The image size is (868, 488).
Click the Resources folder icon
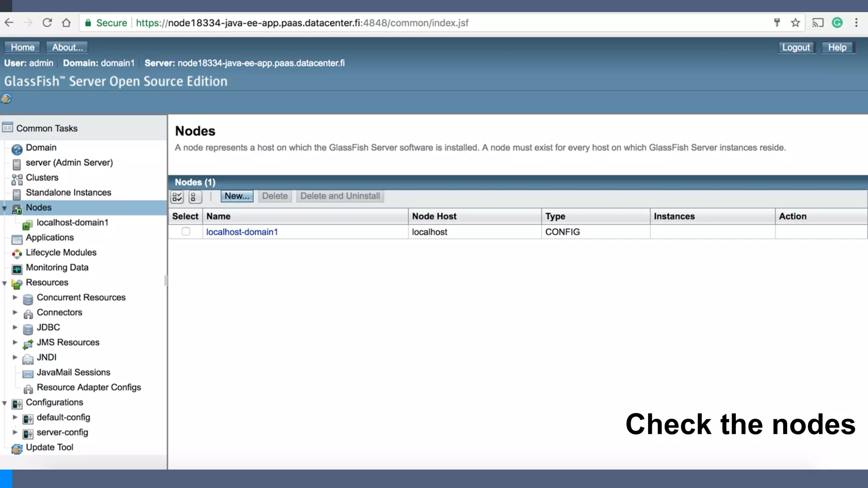[17, 284]
